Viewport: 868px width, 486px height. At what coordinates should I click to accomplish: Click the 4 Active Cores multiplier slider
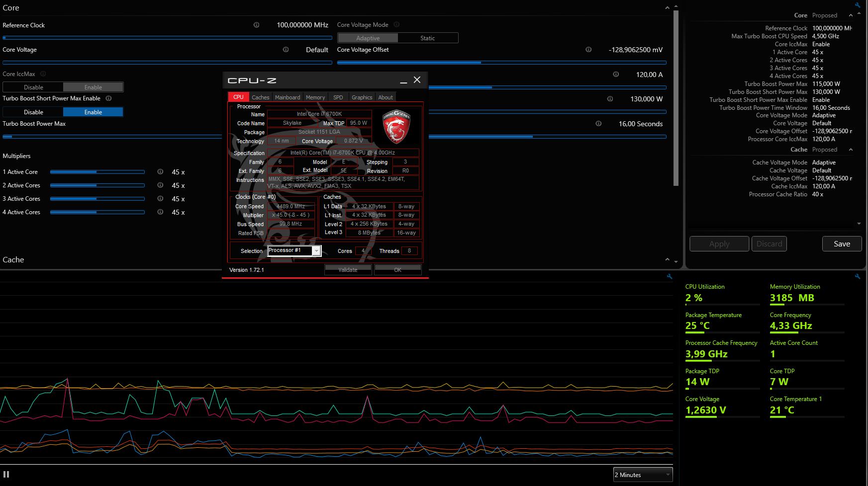[x=97, y=212]
